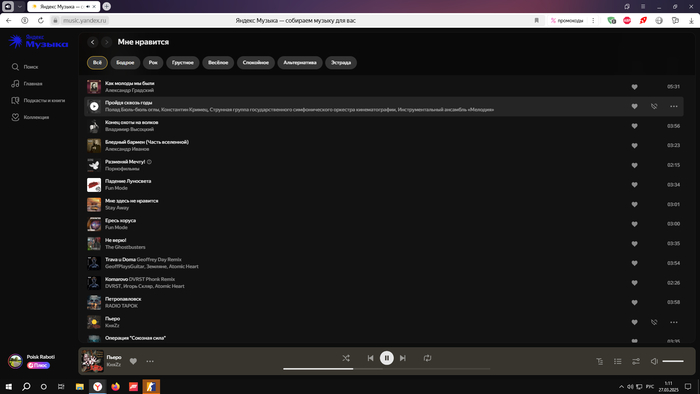Filter by Весёлое mood
Screen dimensions: 700x394
pyautogui.click(x=218, y=62)
